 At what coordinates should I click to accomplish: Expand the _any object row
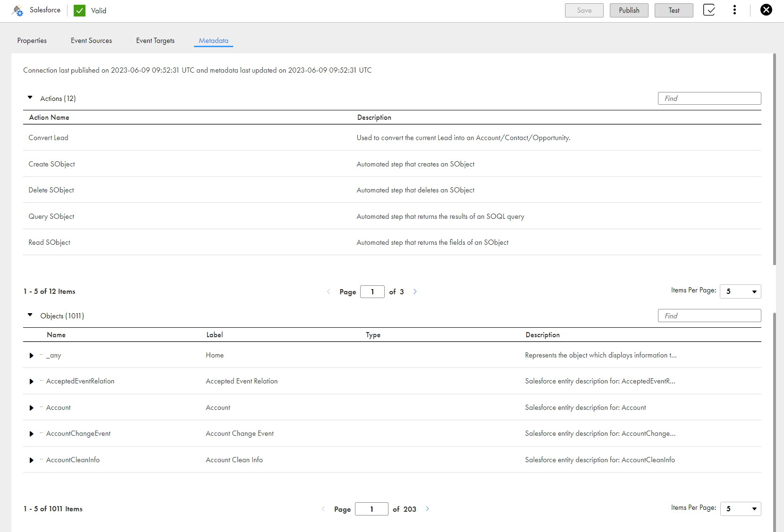tap(32, 356)
